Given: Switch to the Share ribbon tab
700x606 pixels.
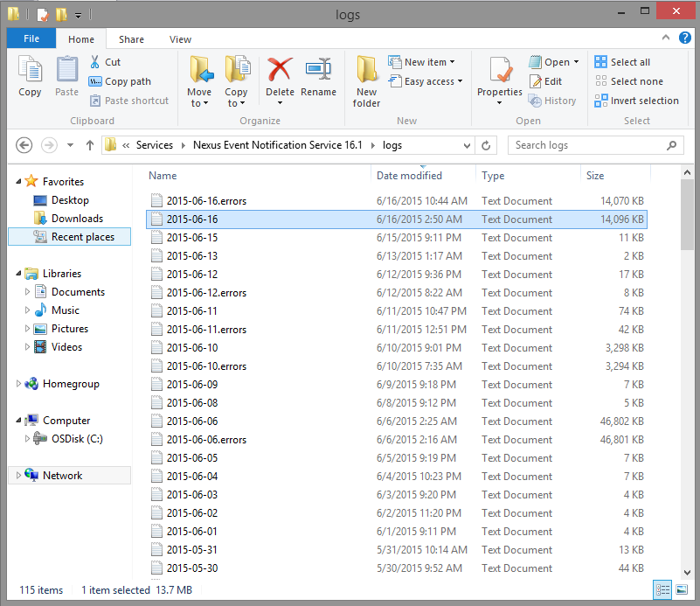Looking at the screenshot, I should pyautogui.click(x=131, y=38).
